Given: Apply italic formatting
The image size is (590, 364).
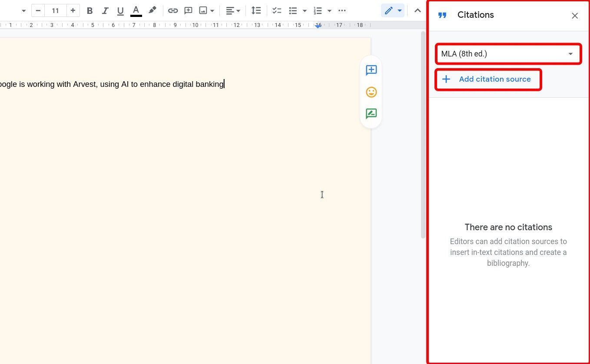Looking at the screenshot, I should pyautogui.click(x=105, y=10).
